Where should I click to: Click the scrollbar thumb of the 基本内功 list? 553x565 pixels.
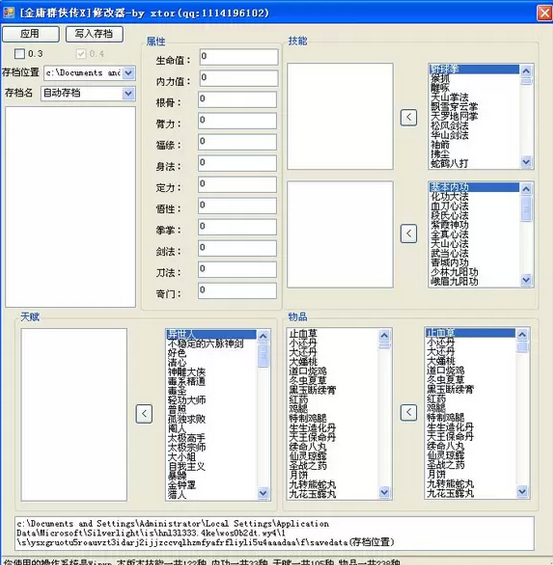click(526, 209)
